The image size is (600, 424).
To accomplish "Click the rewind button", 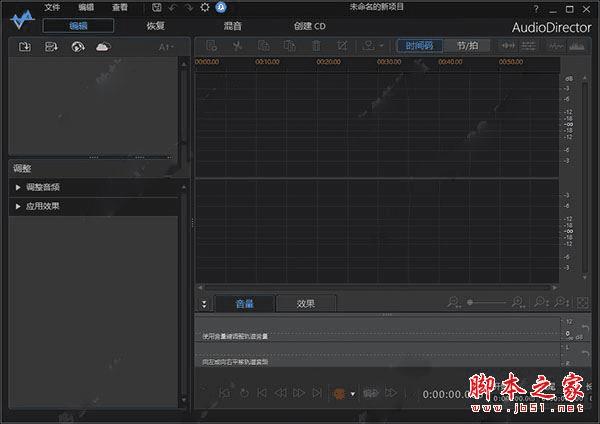I will click(280, 393).
